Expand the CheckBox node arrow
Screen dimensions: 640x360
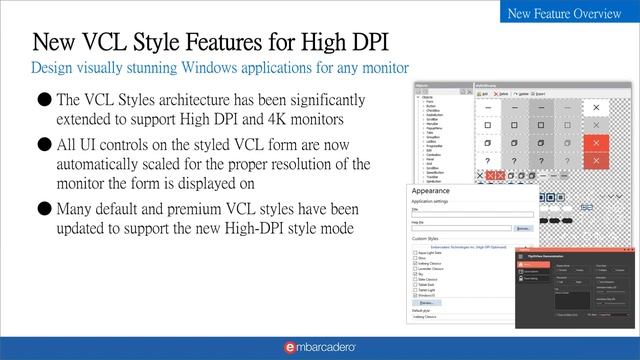(423, 111)
